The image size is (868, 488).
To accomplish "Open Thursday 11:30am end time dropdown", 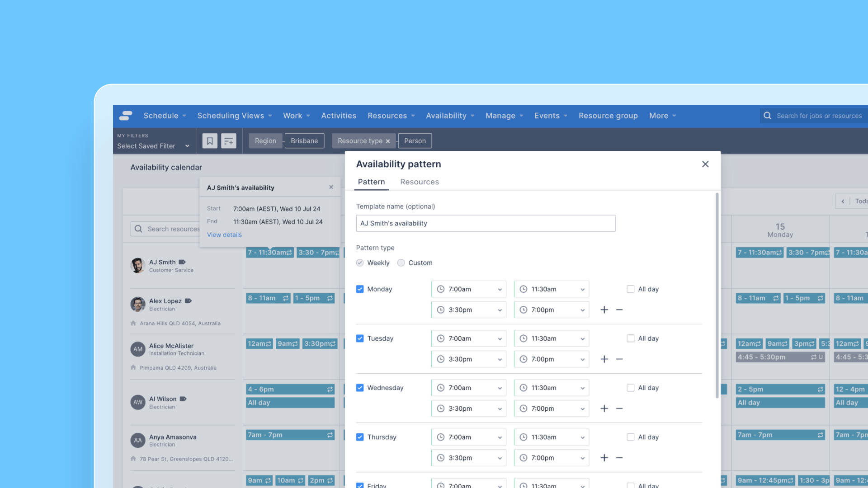I will click(x=552, y=437).
